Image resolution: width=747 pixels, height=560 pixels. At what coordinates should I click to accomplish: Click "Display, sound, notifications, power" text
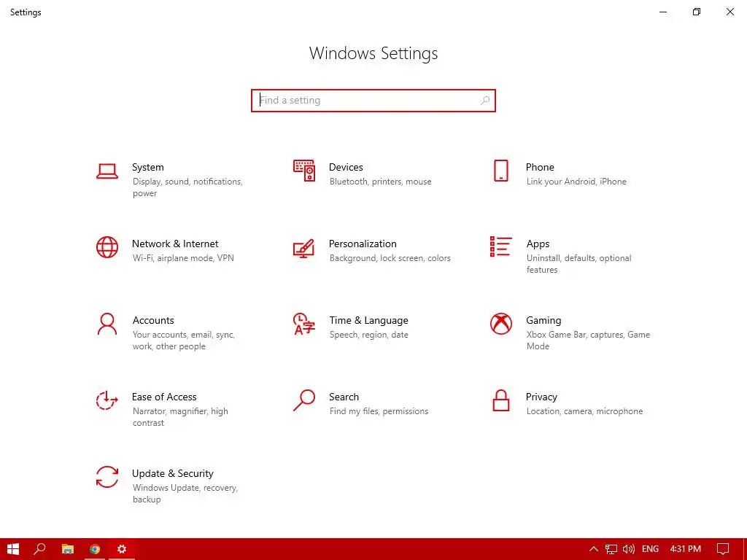tap(187, 187)
